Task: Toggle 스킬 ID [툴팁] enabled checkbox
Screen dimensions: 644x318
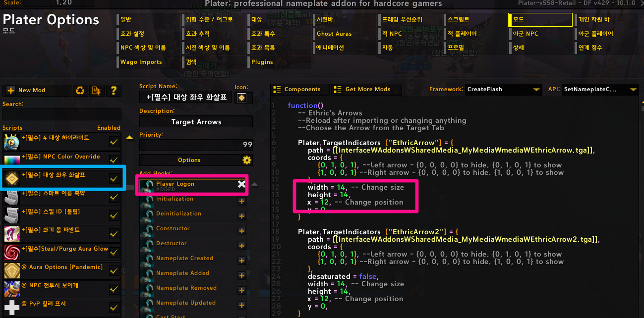Action: [114, 215]
